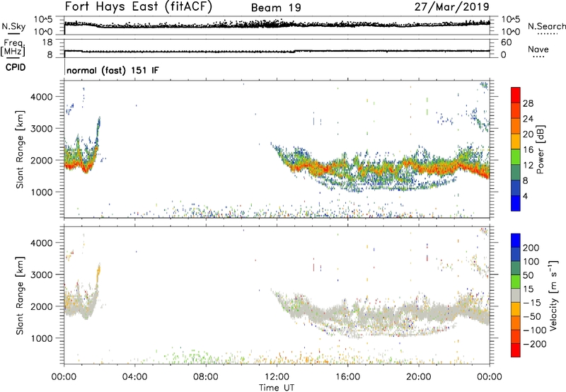This screenshot has width=566, height=392.
Task: Click the 'N.Search' legend label
Action: (x=546, y=26)
